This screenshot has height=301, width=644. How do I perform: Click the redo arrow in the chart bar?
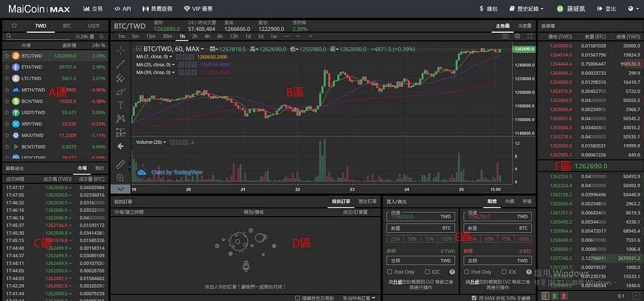tap(310, 36)
